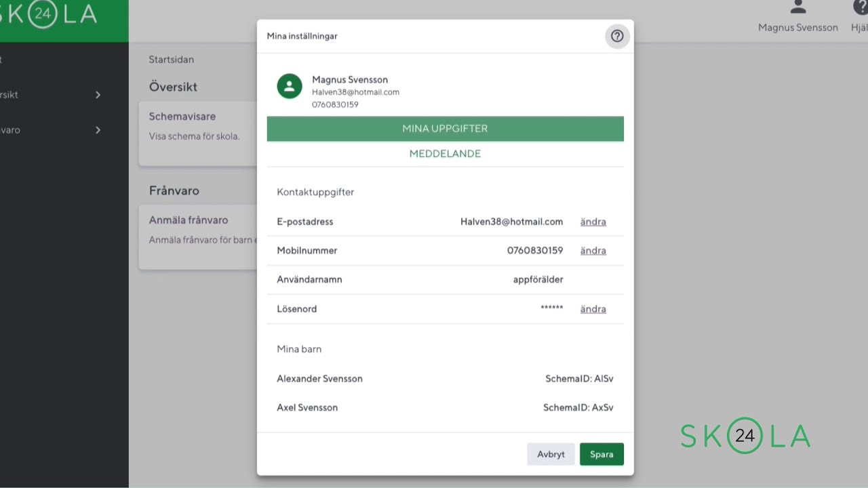Click the Startsidan breadcrumb
This screenshot has height=488, width=868.
tap(172, 60)
